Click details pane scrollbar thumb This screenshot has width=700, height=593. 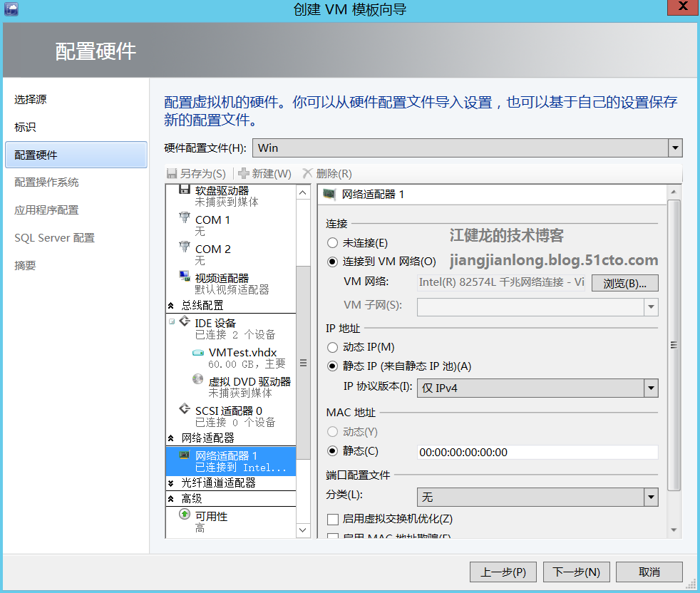pos(674,345)
